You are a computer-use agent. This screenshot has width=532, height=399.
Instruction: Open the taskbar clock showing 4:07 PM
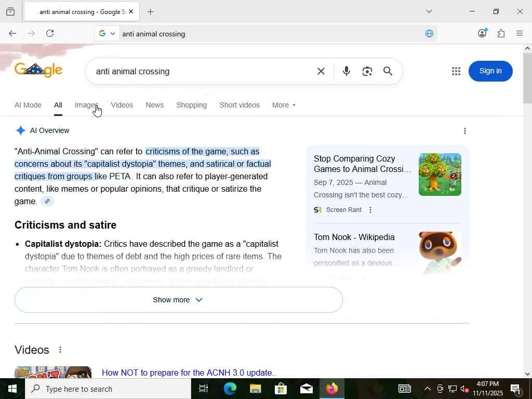[x=487, y=389]
